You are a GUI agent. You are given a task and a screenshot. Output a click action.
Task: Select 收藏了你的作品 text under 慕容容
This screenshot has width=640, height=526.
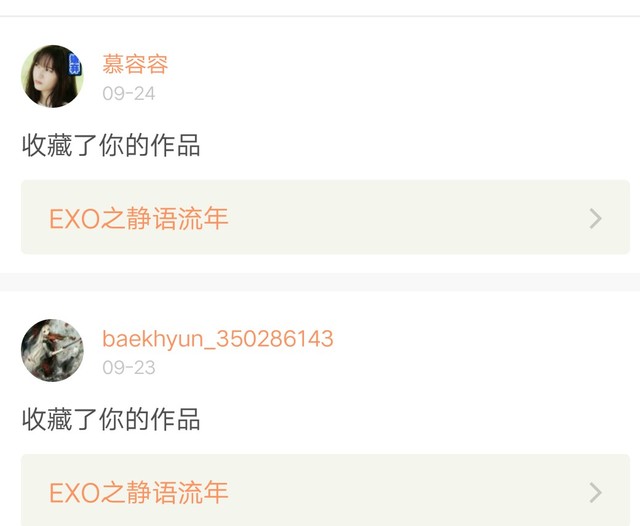(111, 145)
